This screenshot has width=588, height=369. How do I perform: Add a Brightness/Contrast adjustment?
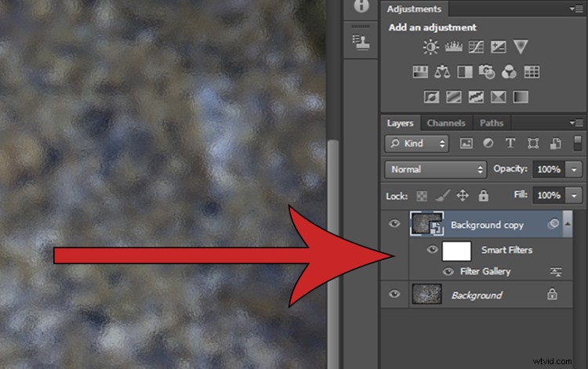click(x=430, y=47)
